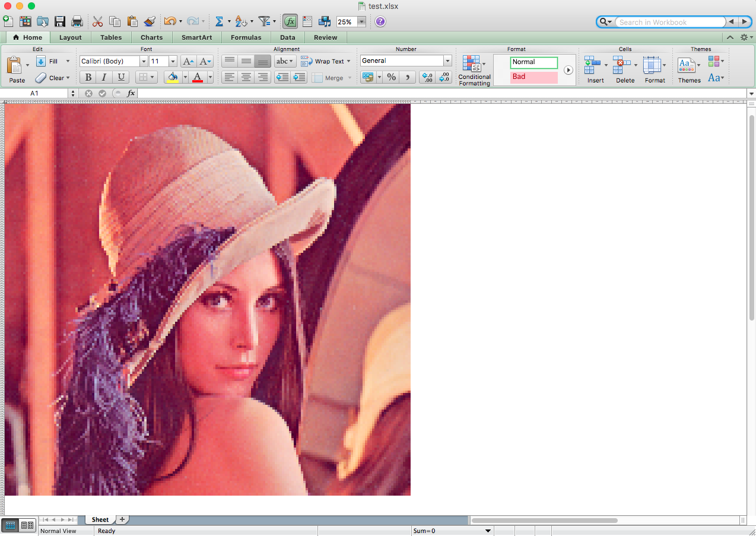756x536 pixels.
Task: Align text to the left
Action: click(230, 77)
